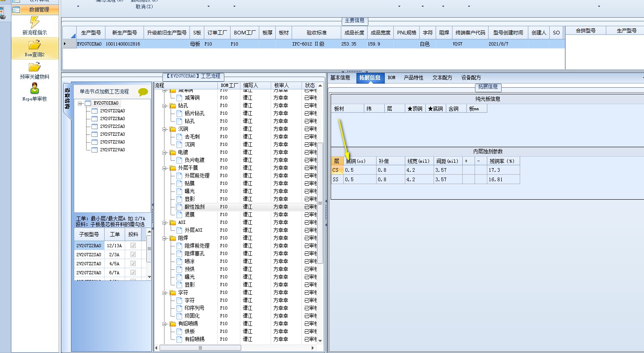Image resolution: width=644 pixels, height=353 pixels.
Task: Click the 酸性蚀刻 document icon
Action: 180,207
